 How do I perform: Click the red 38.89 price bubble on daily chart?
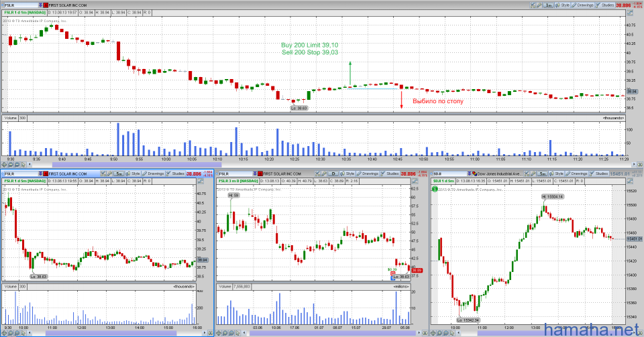tap(417, 271)
